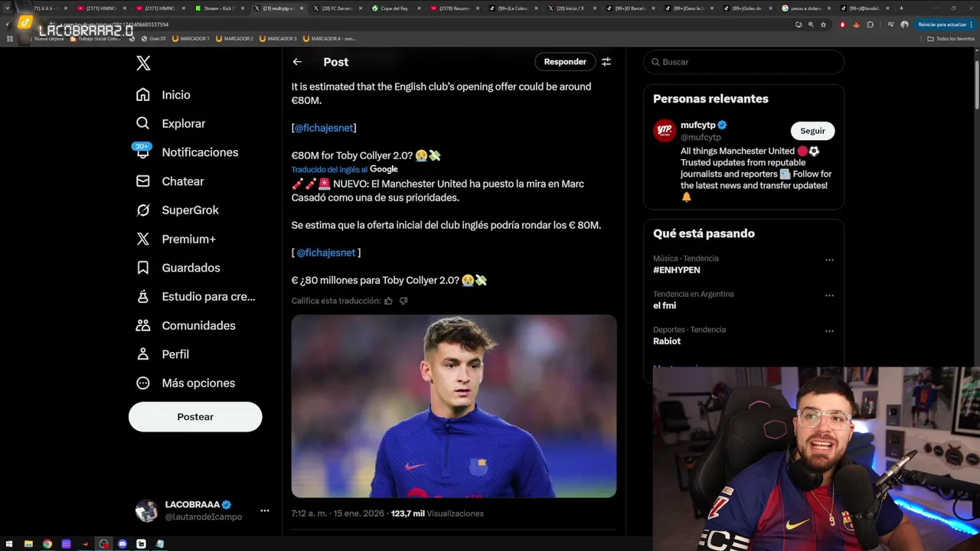
Task: Open post view options icon beside Responder
Action: pyautogui.click(x=606, y=62)
